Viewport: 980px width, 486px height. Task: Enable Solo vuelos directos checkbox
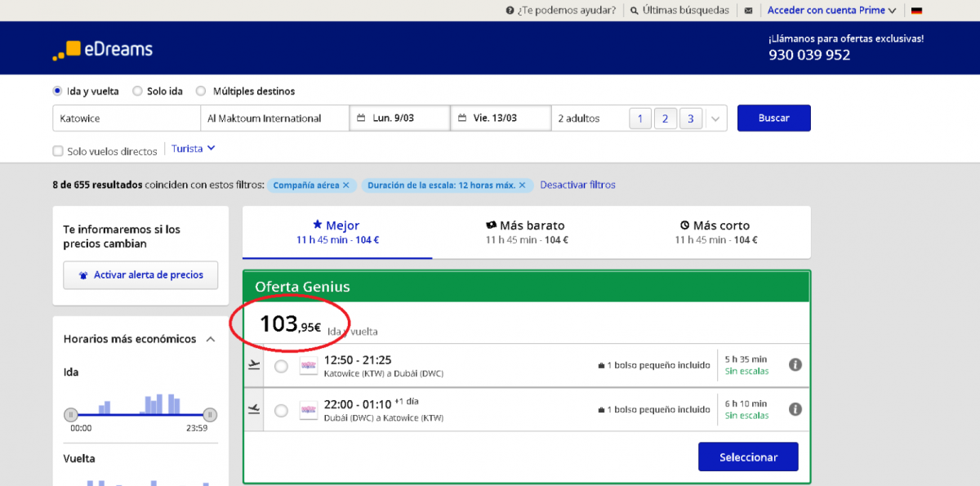coord(58,151)
